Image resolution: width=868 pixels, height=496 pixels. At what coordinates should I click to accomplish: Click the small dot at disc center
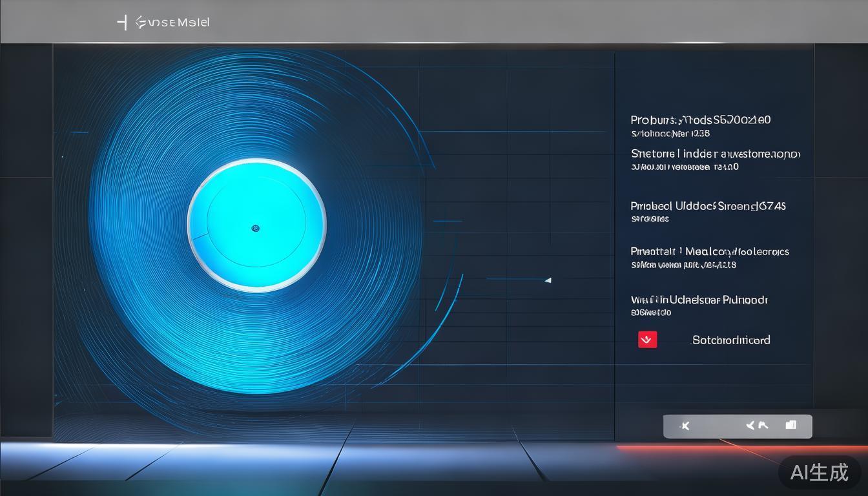pos(255,228)
